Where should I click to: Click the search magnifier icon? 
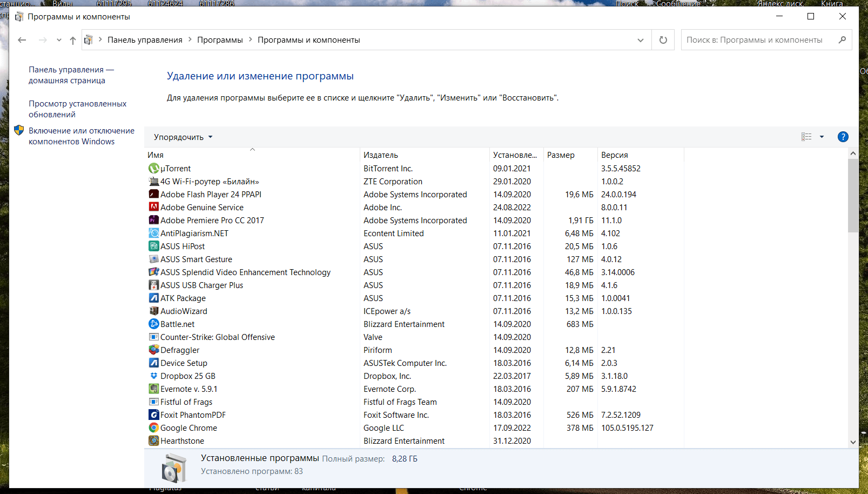(x=842, y=40)
